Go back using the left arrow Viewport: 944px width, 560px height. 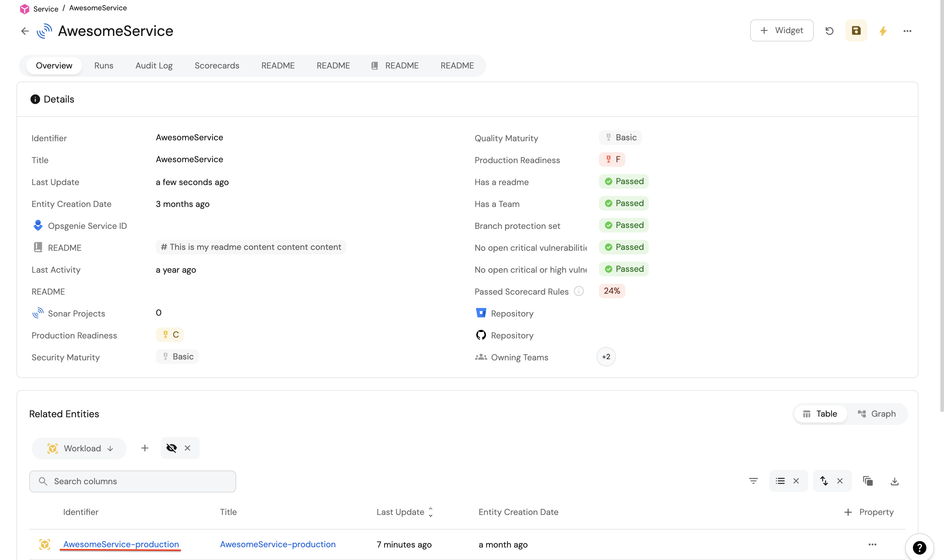pyautogui.click(x=25, y=31)
